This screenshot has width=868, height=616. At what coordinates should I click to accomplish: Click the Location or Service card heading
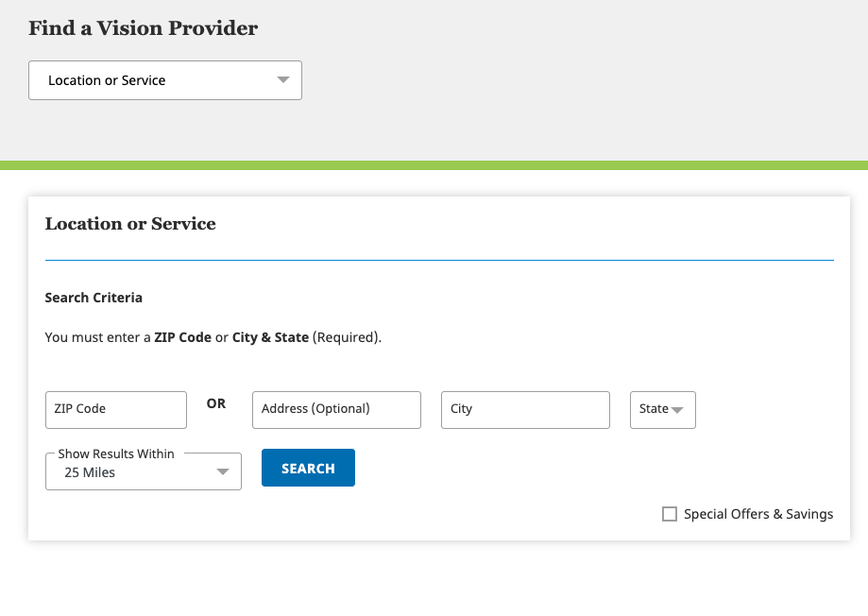coord(130,224)
